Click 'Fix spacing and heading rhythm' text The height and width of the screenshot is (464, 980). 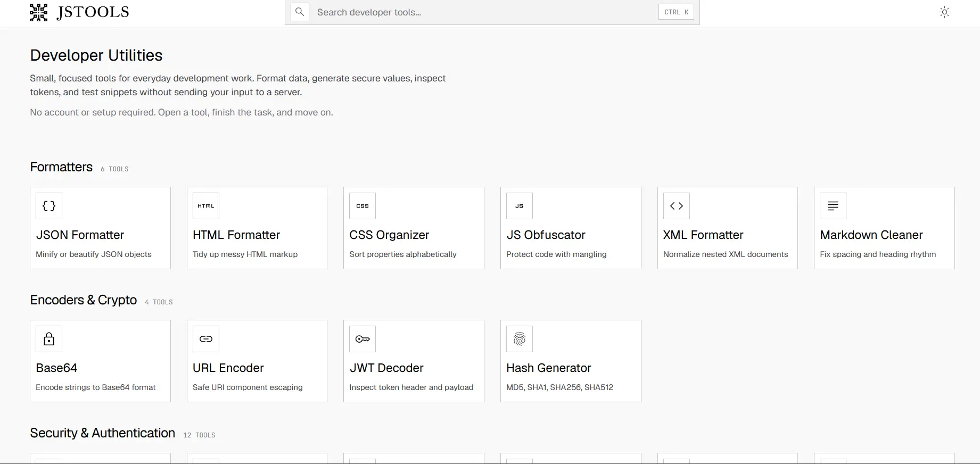(x=878, y=254)
